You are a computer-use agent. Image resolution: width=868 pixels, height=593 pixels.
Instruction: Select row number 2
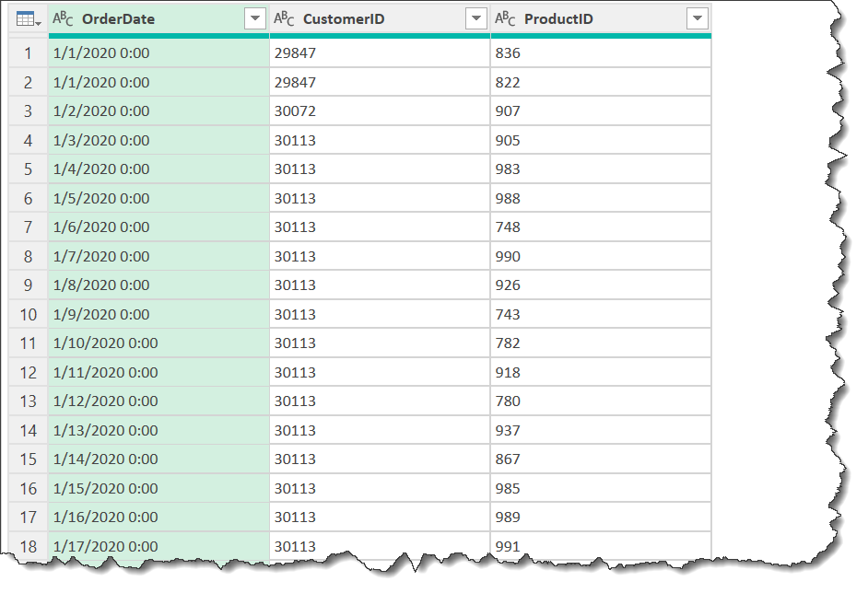[x=29, y=83]
